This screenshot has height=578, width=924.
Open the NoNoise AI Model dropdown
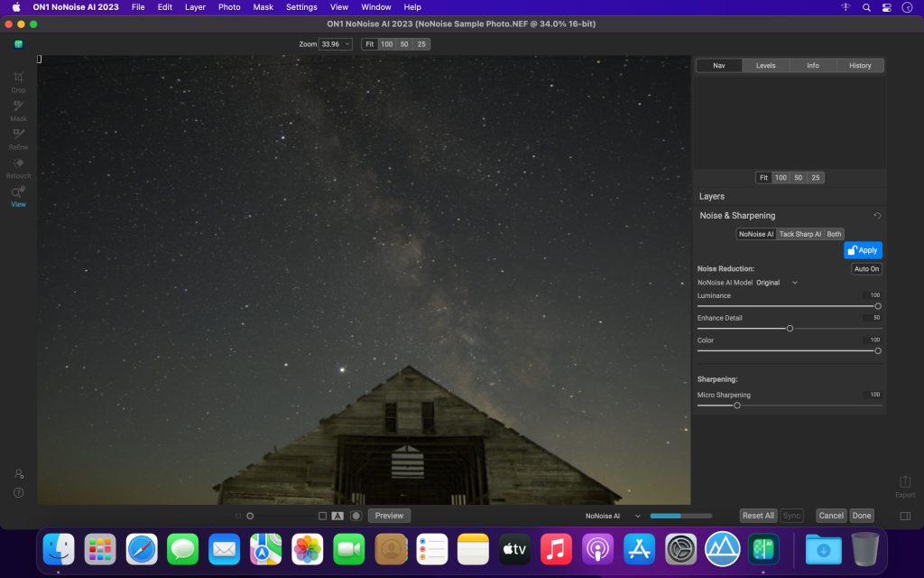(777, 283)
